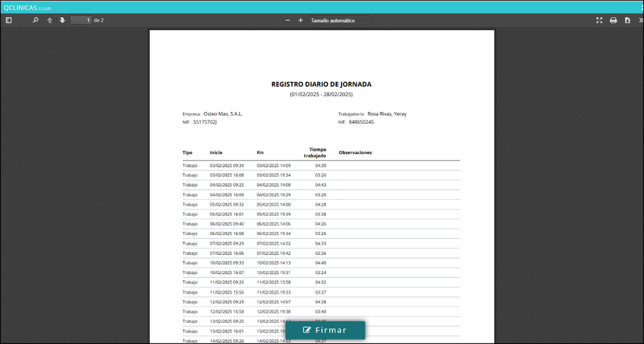Image resolution: width=644 pixels, height=344 pixels.
Task: Download the PDF file icon
Action: tap(628, 20)
